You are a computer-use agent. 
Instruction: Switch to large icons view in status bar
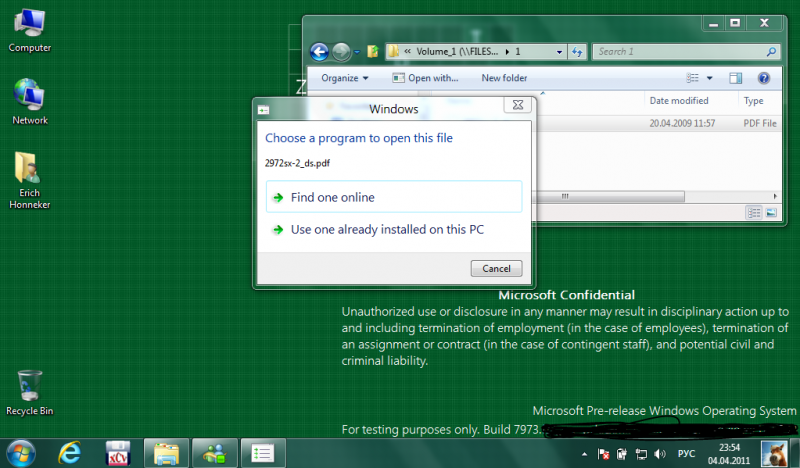coord(771,212)
